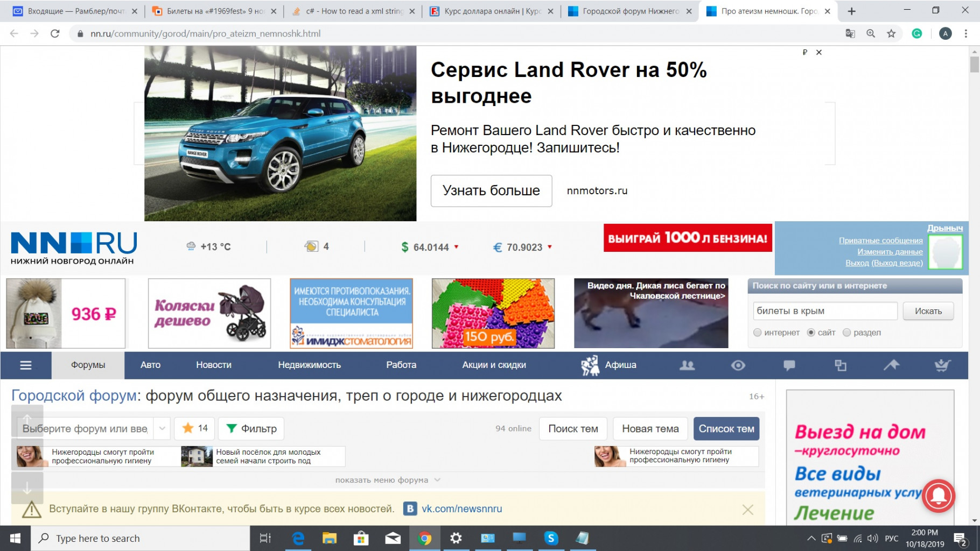Click the Chrome translate page icon
Image resolution: width=980 pixels, height=551 pixels.
tap(850, 33)
